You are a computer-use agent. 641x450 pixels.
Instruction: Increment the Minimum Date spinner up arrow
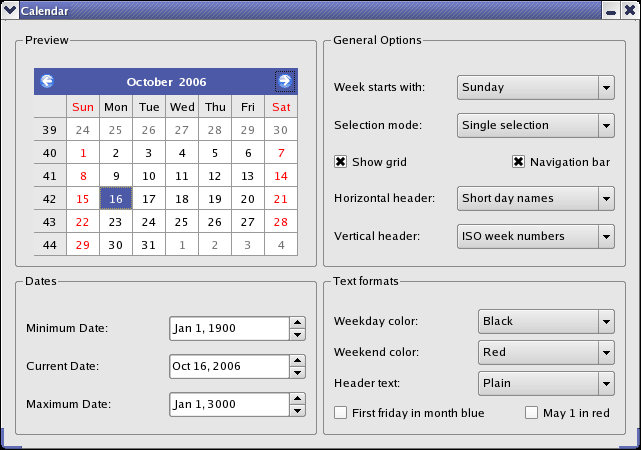pyautogui.click(x=297, y=322)
